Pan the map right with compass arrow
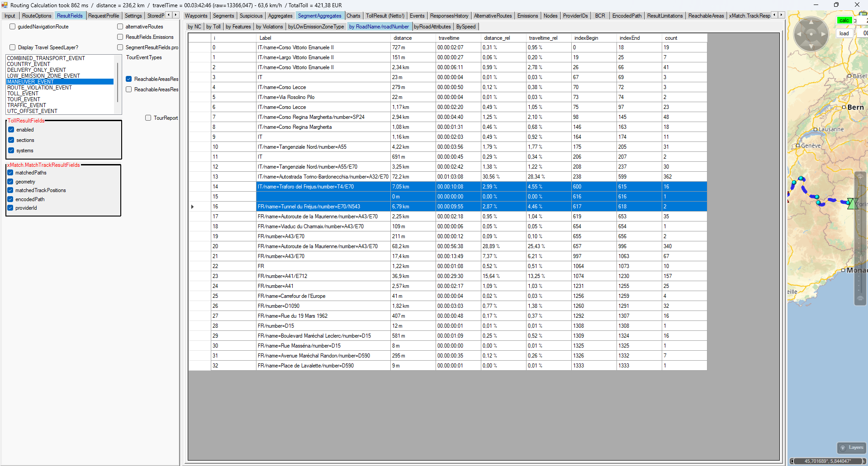The width and height of the screenshot is (868, 466). pyautogui.click(x=823, y=34)
